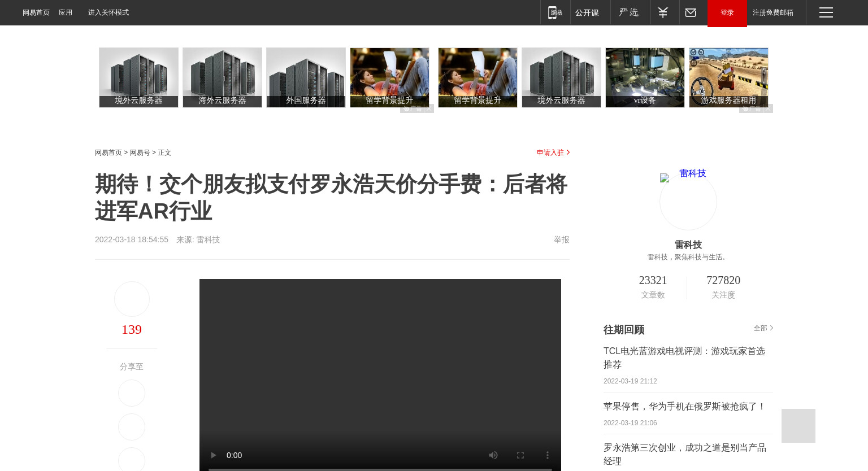Close the second ad banner with the X icon
The image size is (868, 471).
click(x=768, y=108)
